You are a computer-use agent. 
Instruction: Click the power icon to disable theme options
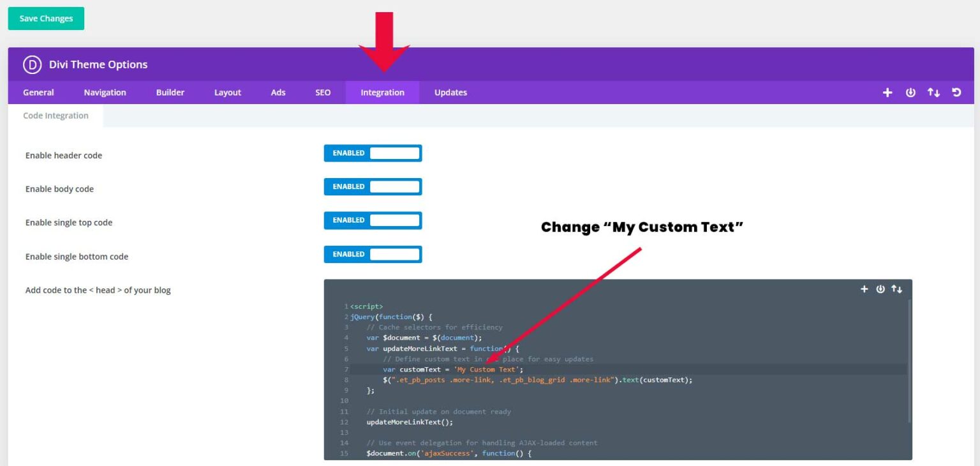[x=910, y=92]
